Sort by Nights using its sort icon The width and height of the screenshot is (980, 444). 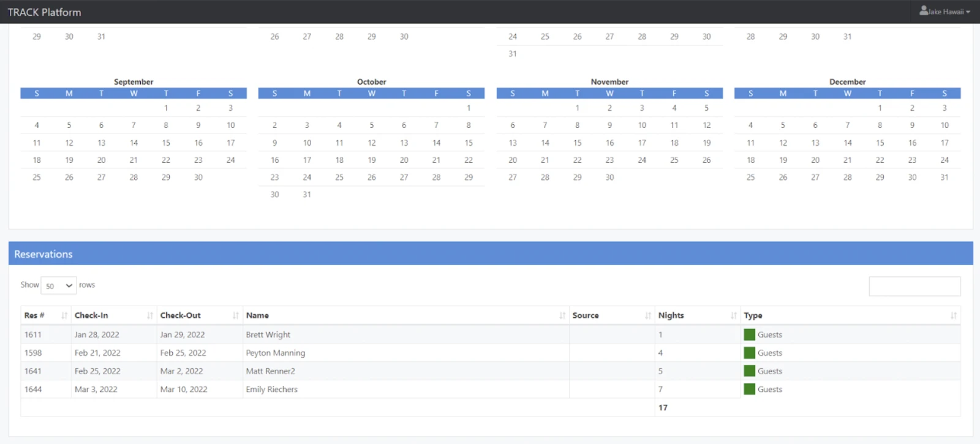734,315
